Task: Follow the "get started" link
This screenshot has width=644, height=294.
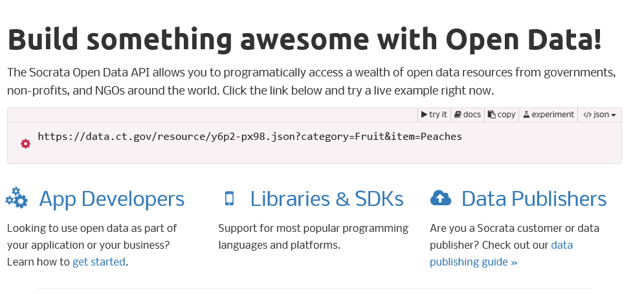Action: [98, 262]
